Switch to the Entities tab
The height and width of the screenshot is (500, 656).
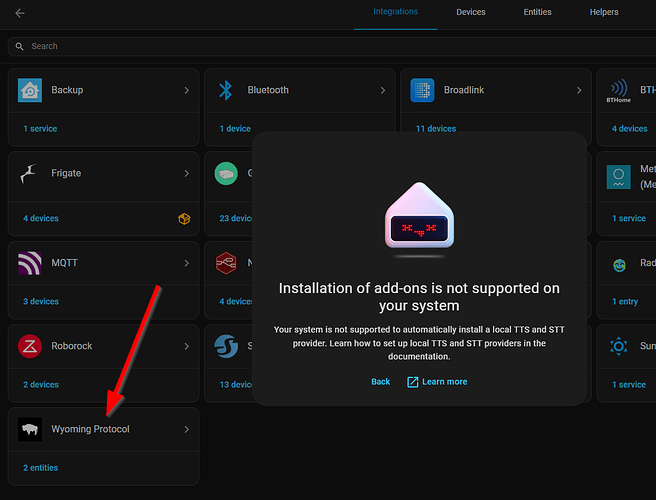[537, 13]
